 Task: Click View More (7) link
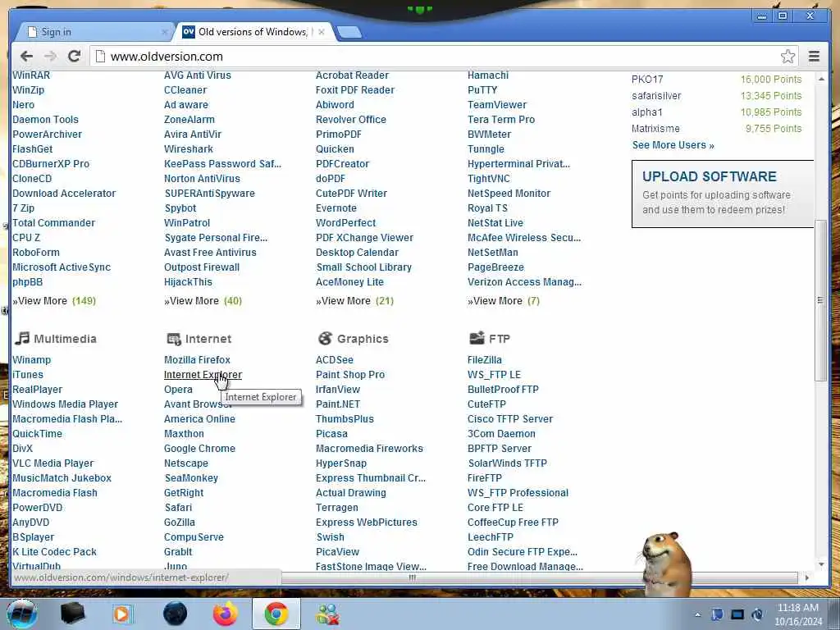504,301
